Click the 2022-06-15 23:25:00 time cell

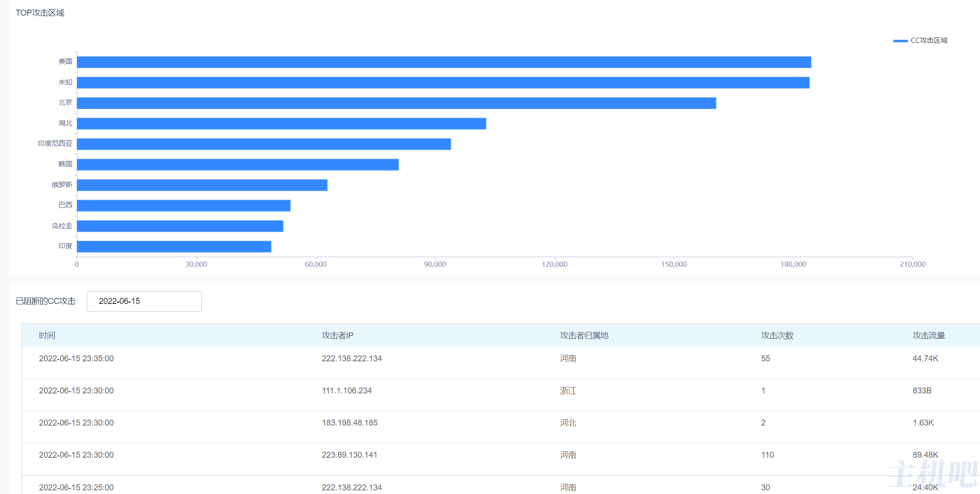(76, 487)
